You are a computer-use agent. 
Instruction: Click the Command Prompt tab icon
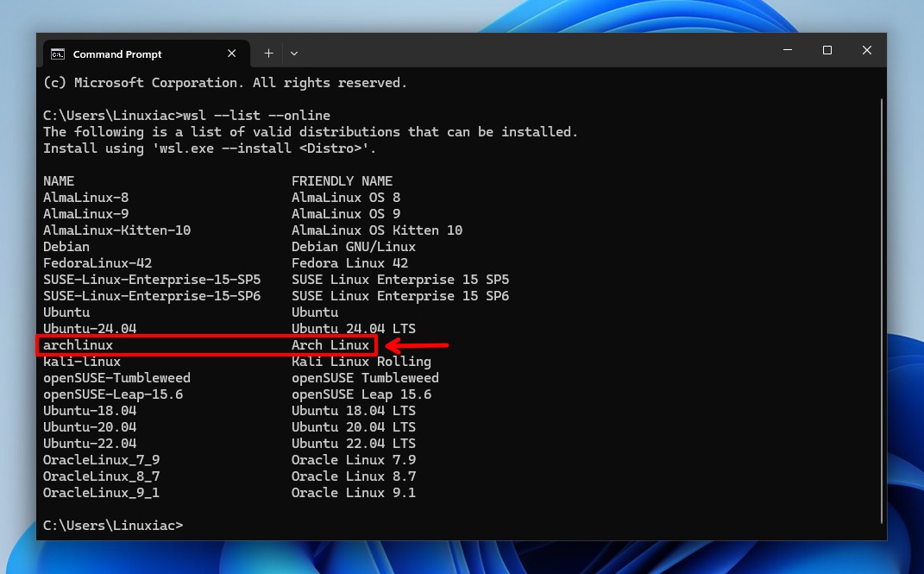58,54
